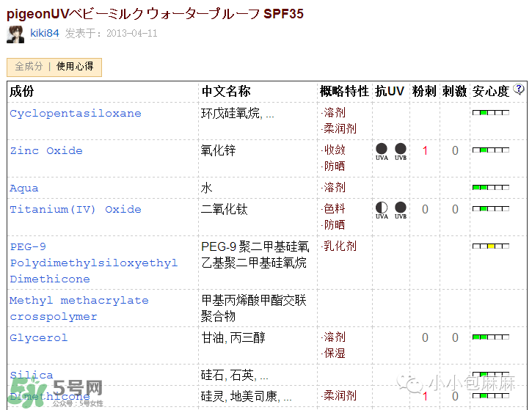Switch to the 使用心得 tab
The image size is (532, 410).
tap(75, 67)
